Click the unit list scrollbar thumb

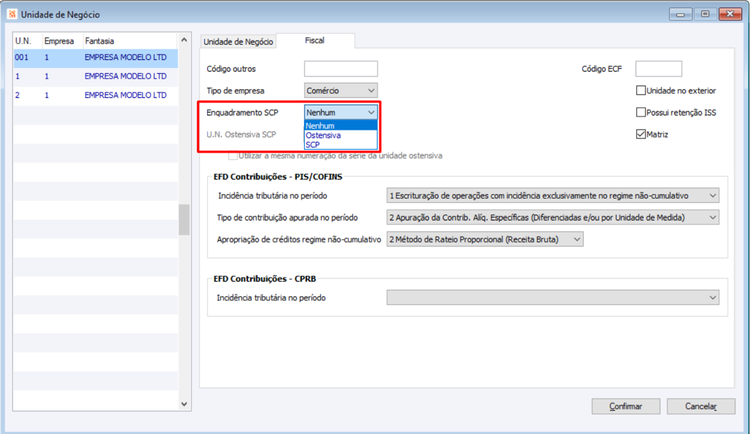184,220
